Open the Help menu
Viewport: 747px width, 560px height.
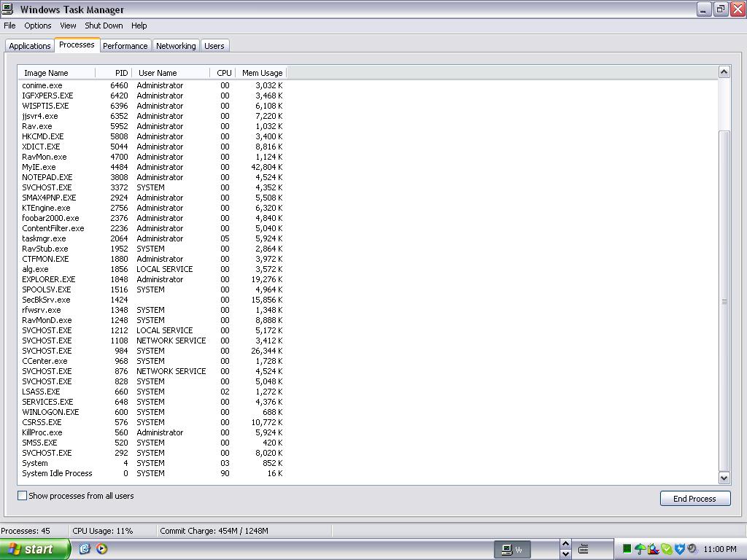coord(139,26)
